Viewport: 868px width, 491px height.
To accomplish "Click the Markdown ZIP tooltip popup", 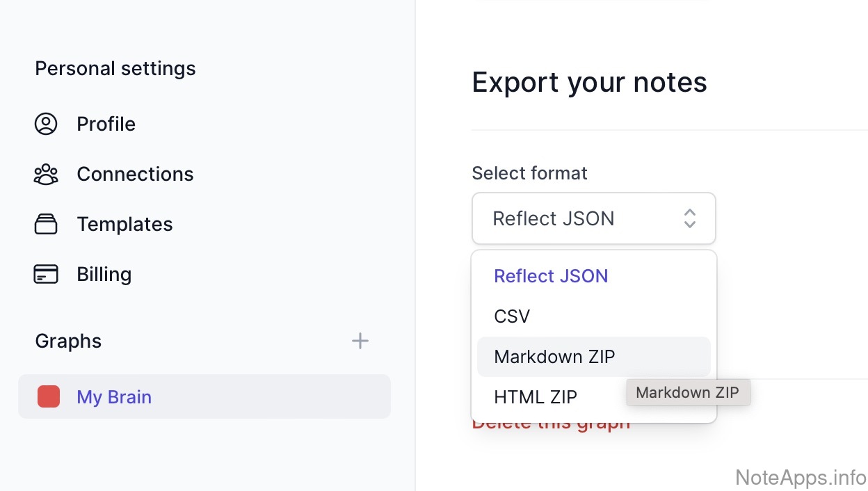I will click(x=687, y=392).
